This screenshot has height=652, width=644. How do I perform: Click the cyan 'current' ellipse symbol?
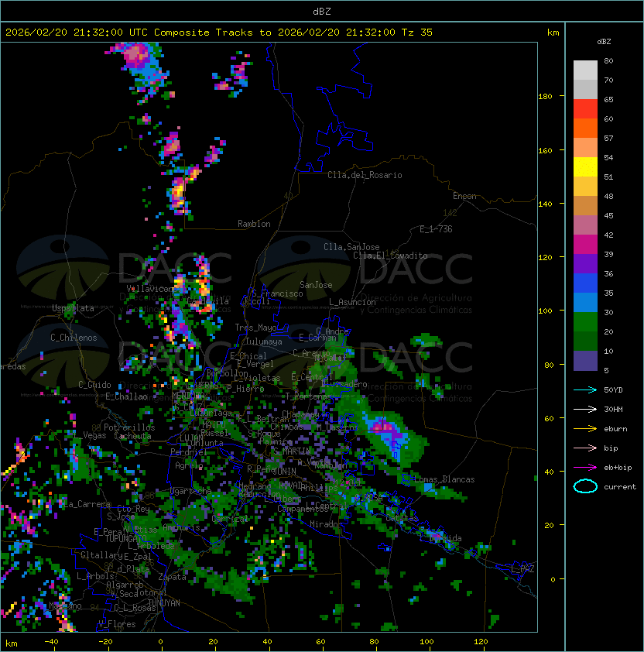coord(585,486)
